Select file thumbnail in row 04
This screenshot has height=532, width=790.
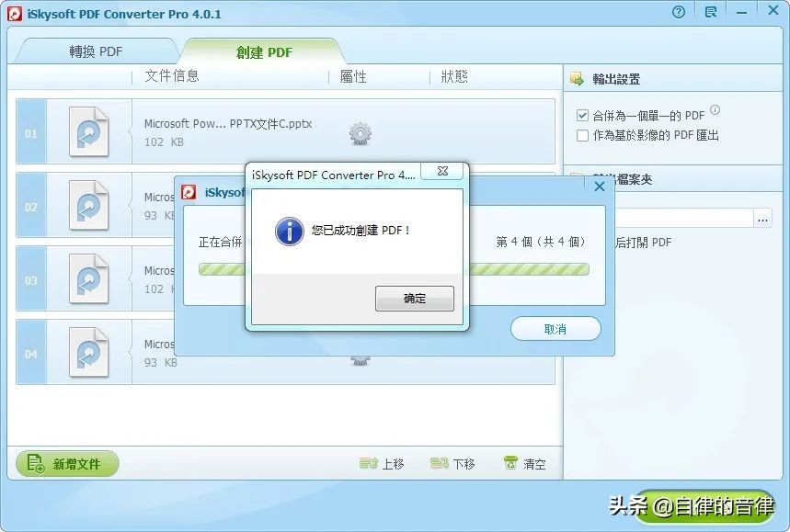(88, 352)
